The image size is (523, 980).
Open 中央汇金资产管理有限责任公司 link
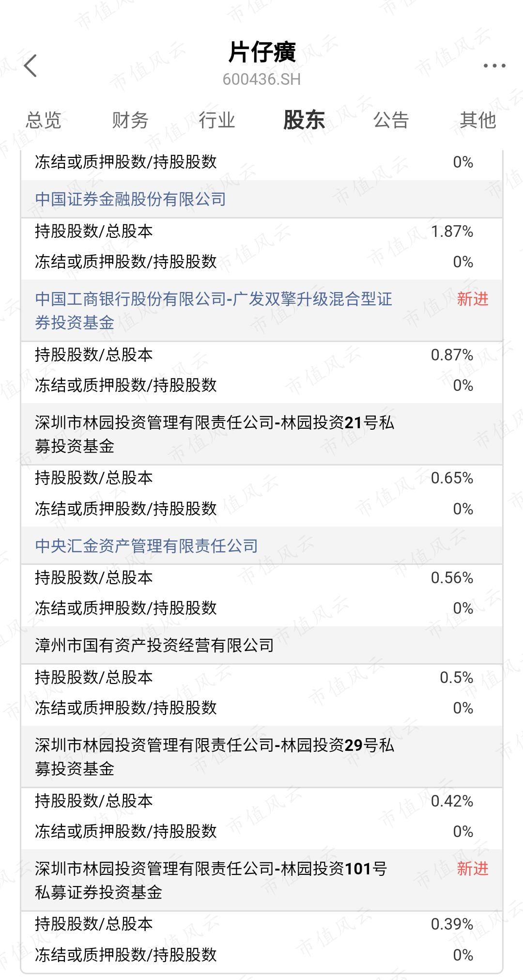click(147, 546)
